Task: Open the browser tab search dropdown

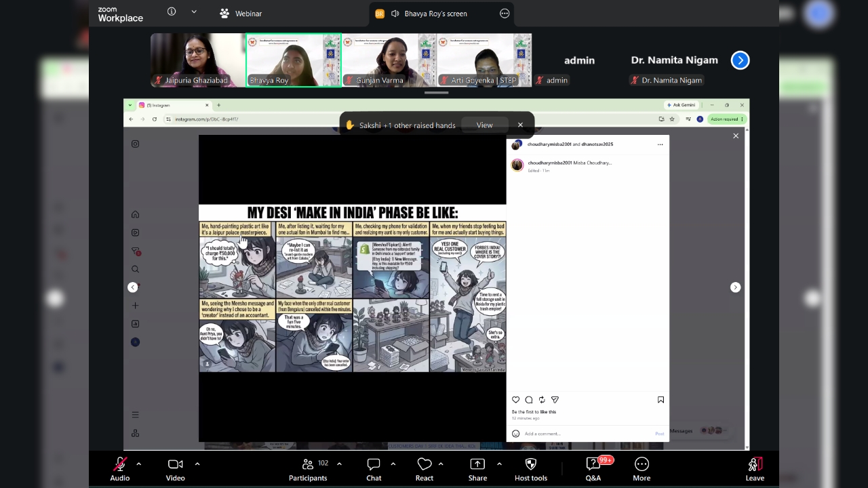Action: [x=131, y=105]
